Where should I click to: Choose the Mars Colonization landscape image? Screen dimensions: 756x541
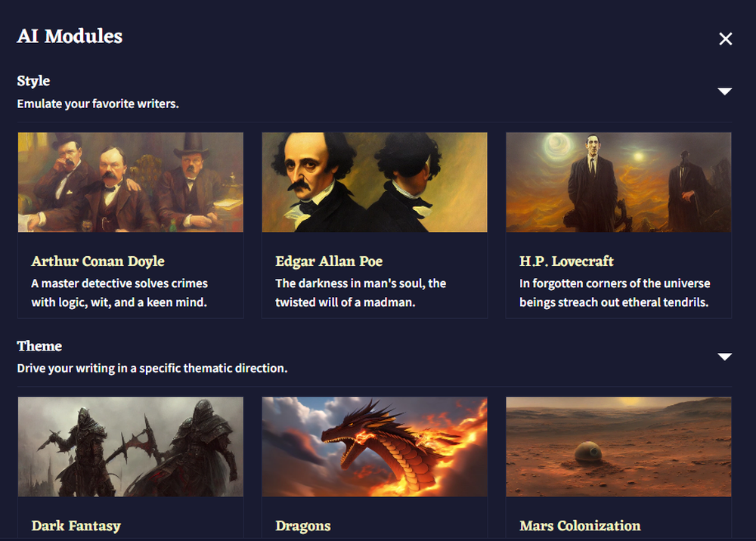pos(618,447)
